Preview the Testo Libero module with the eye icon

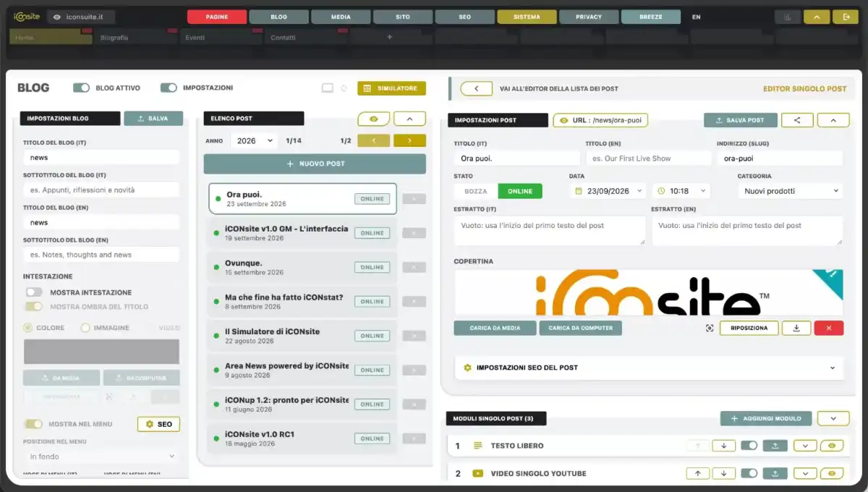point(832,446)
